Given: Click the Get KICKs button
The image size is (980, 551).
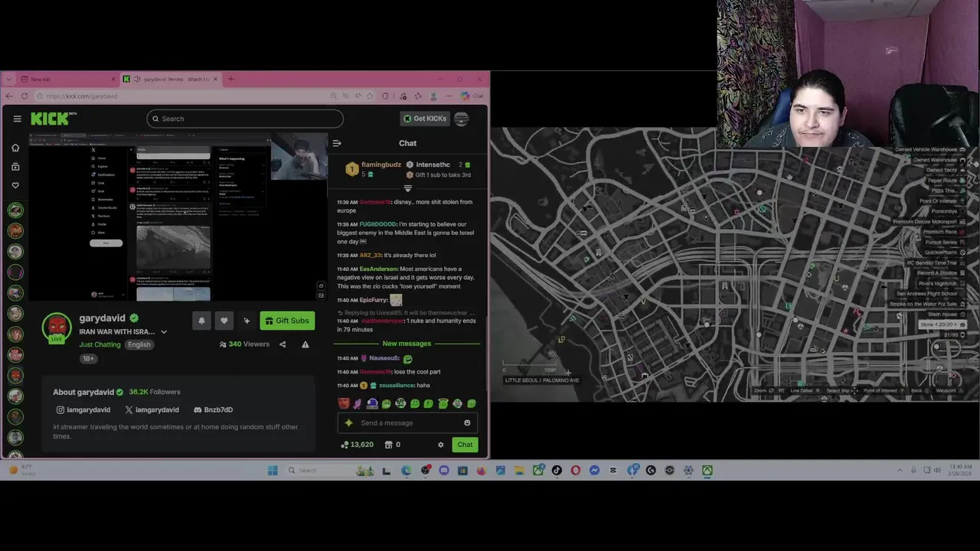Looking at the screenshot, I should 425,119.
